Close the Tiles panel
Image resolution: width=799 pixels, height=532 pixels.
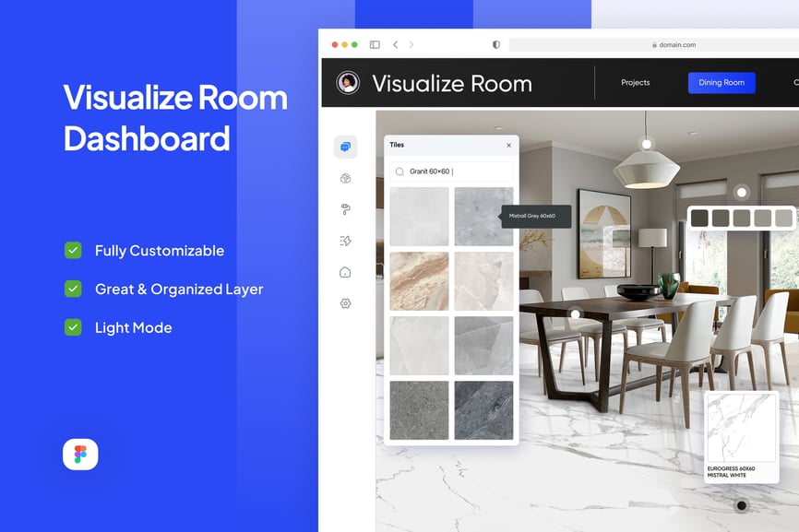click(508, 145)
